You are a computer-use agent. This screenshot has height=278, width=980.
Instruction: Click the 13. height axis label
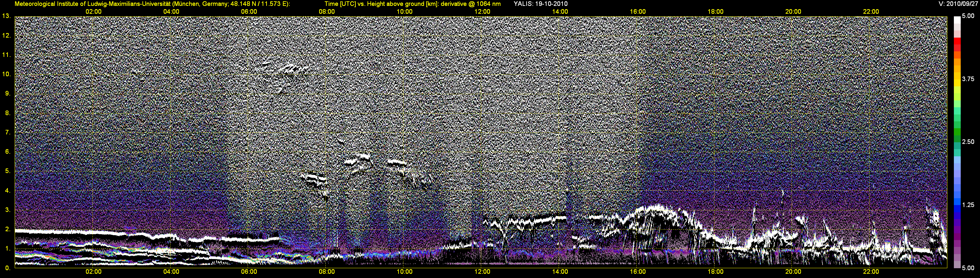pyautogui.click(x=7, y=16)
